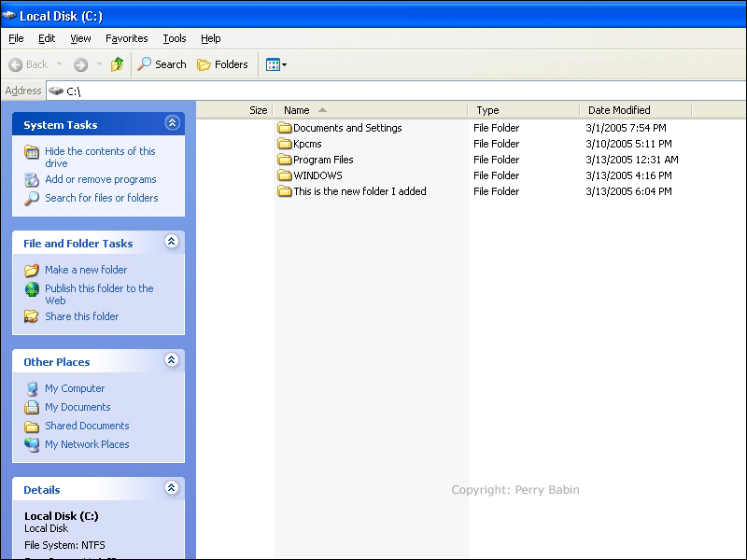This screenshot has width=747, height=560.
Task: Open the Forward history dropdown arrow
Action: click(99, 63)
